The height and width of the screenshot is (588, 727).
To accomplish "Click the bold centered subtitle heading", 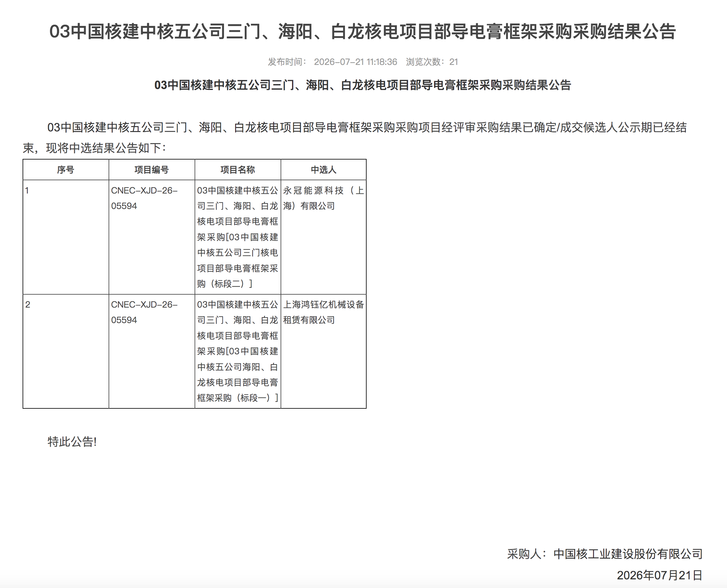I will [x=363, y=85].
